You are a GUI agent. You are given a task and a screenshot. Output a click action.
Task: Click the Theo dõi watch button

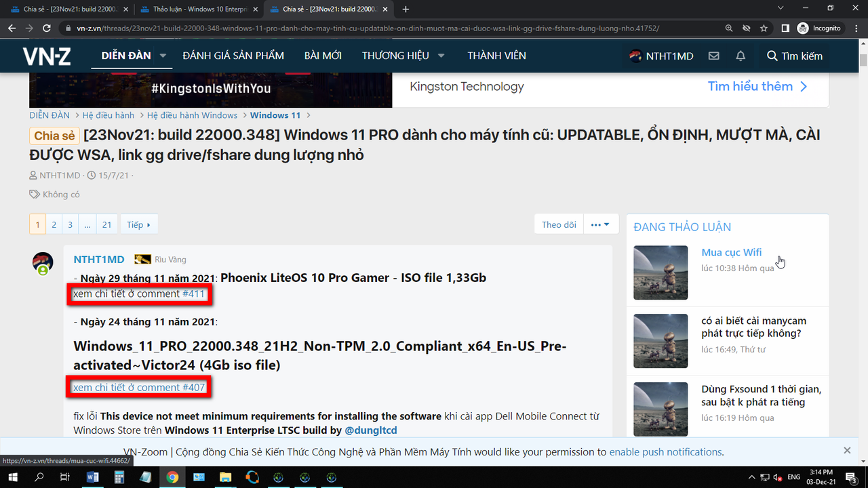559,224
